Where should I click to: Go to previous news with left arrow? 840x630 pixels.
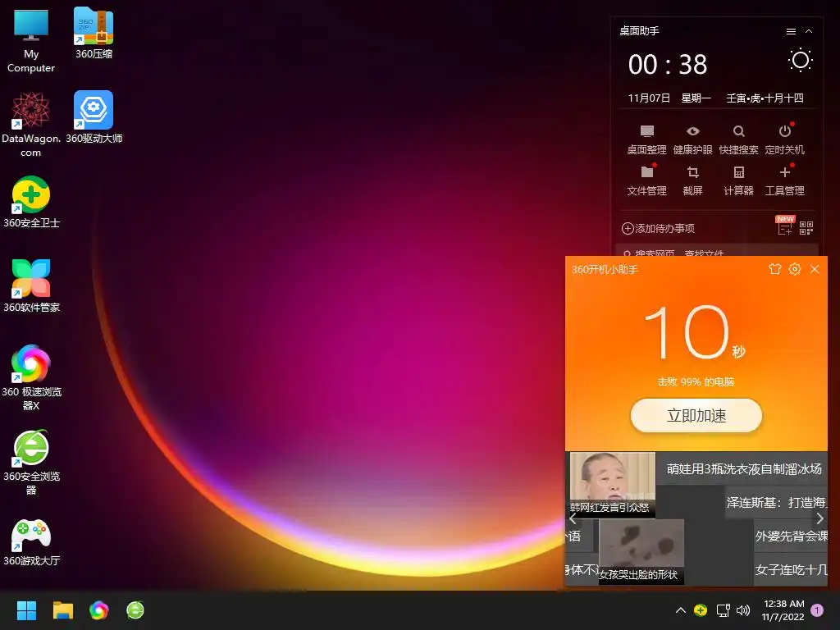click(x=573, y=518)
